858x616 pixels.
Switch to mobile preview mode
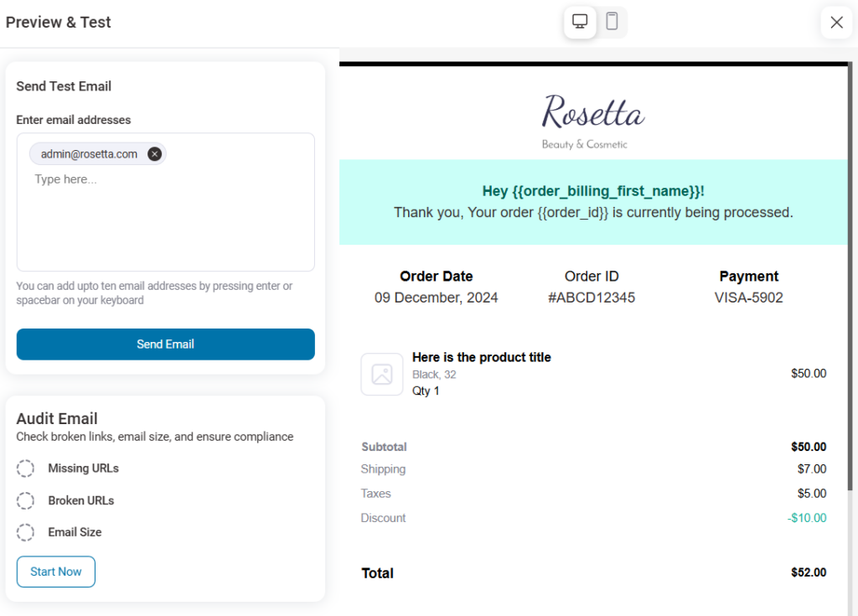612,23
